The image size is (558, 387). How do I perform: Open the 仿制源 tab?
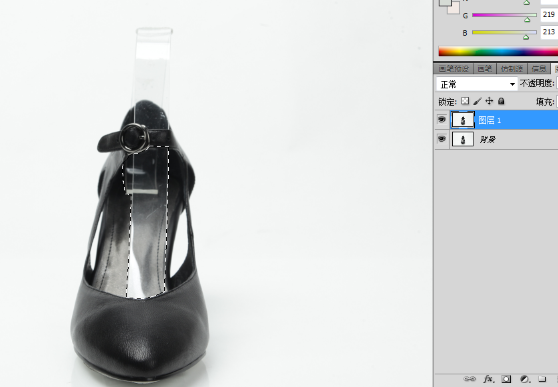(x=511, y=69)
